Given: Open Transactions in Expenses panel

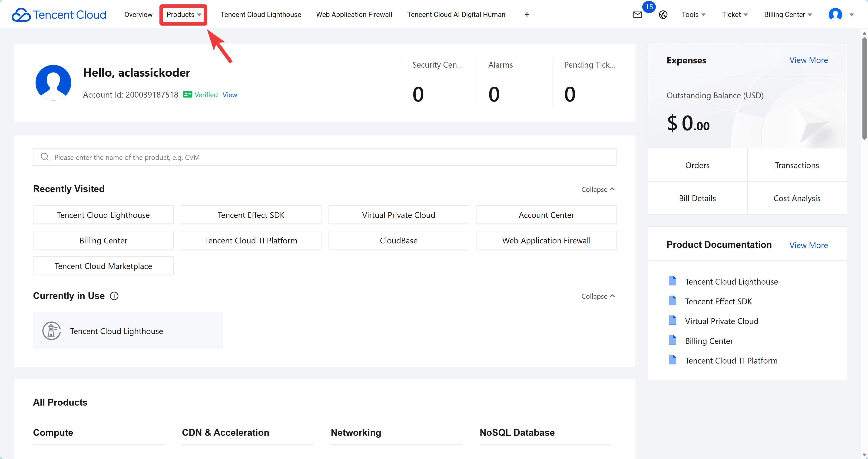Looking at the screenshot, I should [797, 165].
